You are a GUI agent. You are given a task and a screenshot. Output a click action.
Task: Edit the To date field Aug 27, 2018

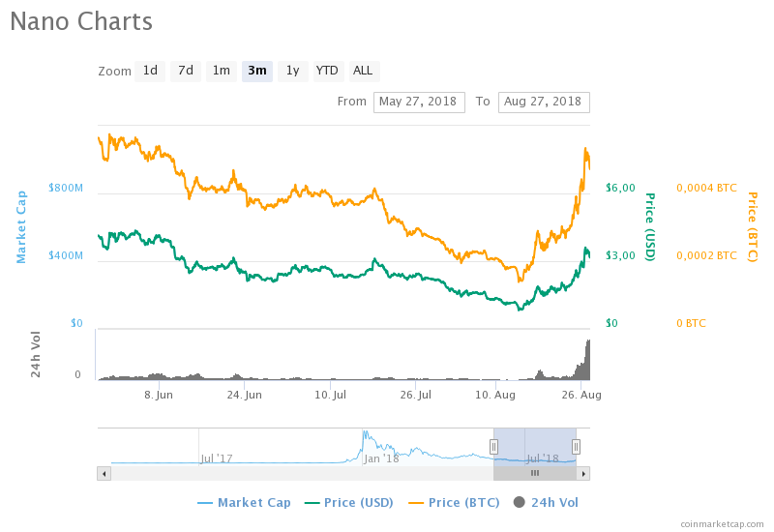point(544,103)
